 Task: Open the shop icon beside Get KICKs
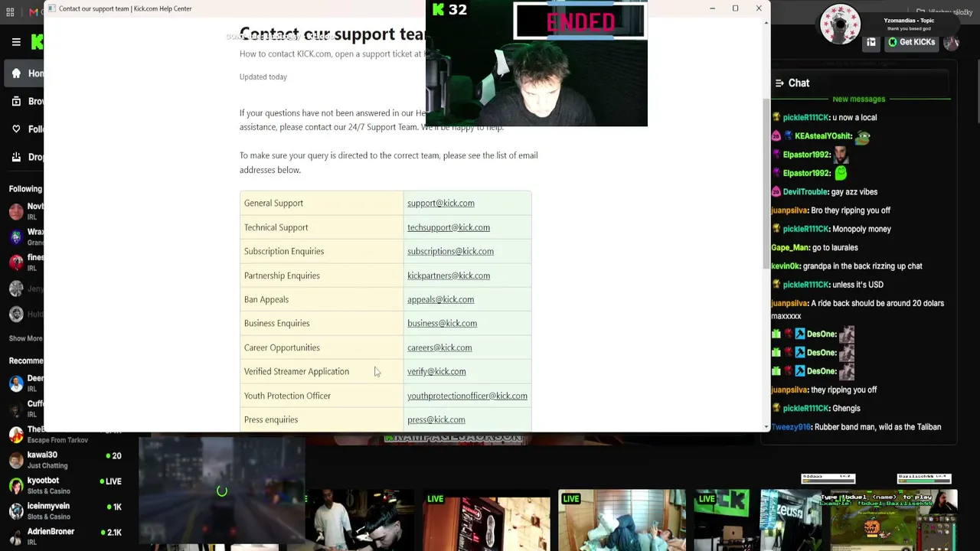tap(871, 43)
